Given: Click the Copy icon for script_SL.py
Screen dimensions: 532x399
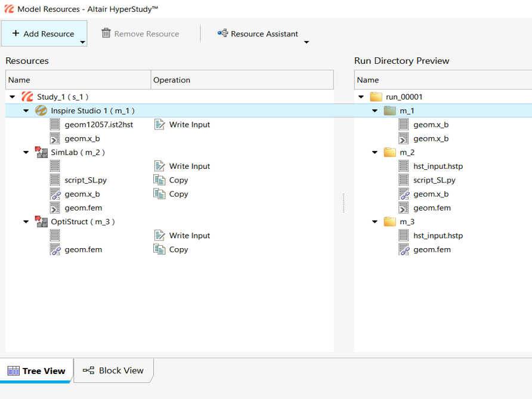Looking at the screenshot, I should [x=159, y=180].
